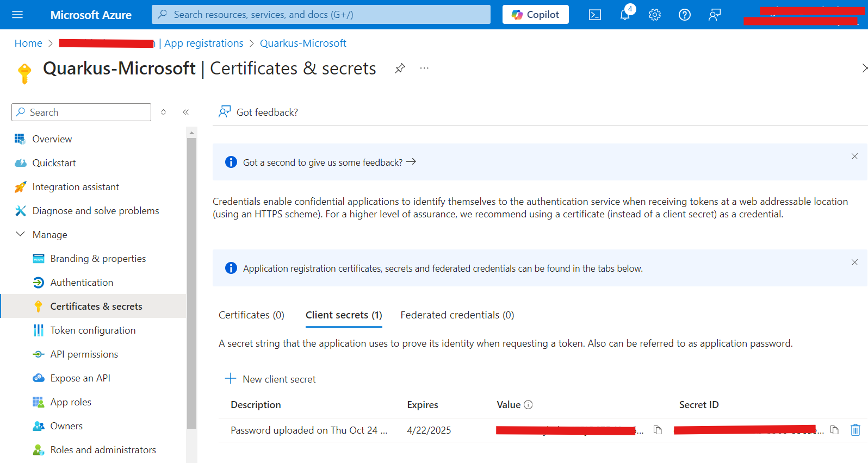Open the Copilot button

pos(535,15)
